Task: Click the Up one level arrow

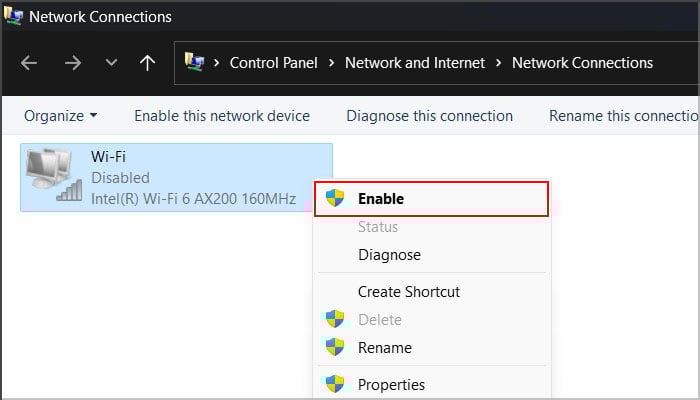Action: tap(148, 63)
